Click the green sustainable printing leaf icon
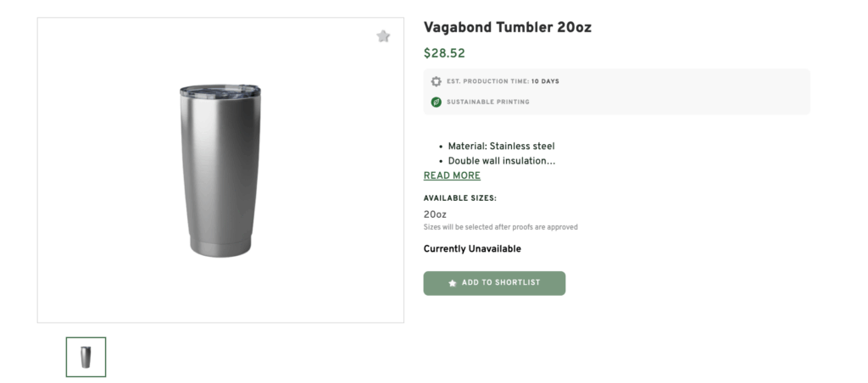The image size is (868, 383). pyautogui.click(x=436, y=102)
